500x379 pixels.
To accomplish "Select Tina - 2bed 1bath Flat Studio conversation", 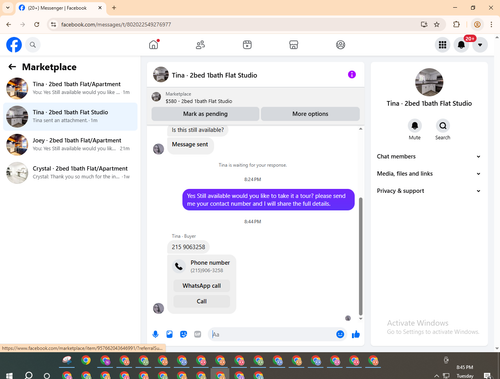I will click(70, 117).
